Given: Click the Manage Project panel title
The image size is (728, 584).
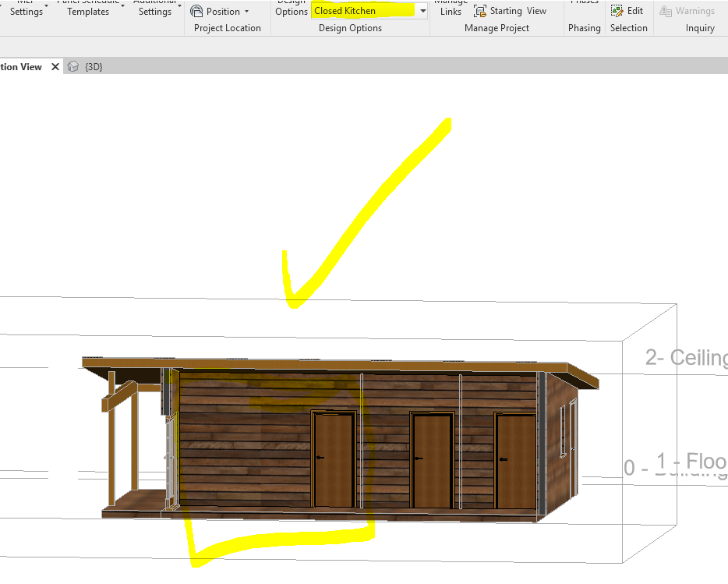Looking at the screenshot, I should click(x=497, y=28).
